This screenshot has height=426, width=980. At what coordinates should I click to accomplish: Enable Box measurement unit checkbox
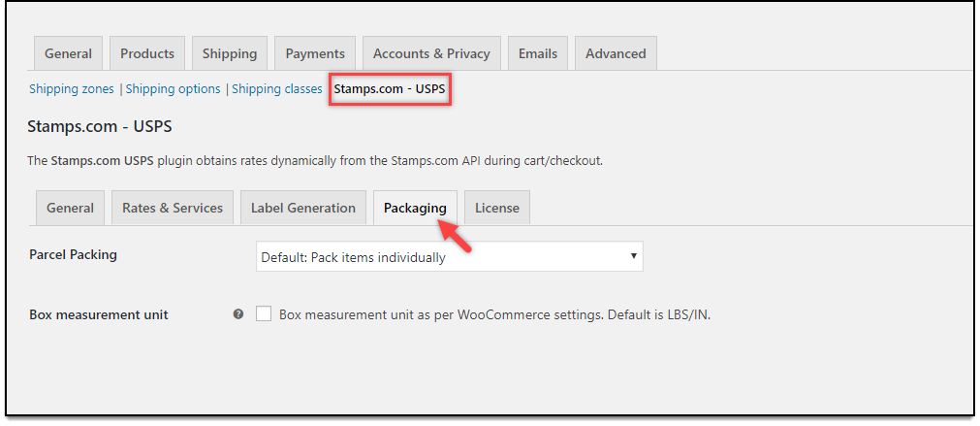264,314
